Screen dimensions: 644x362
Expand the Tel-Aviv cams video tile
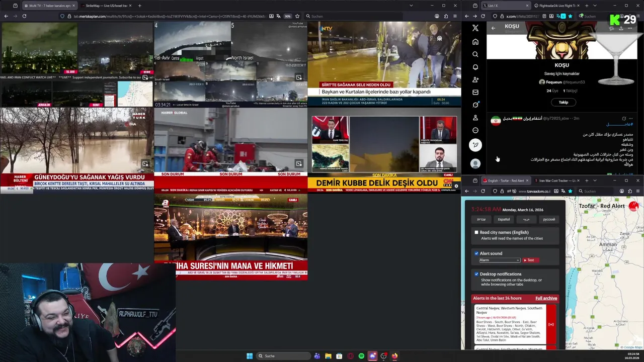tap(299, 77)
